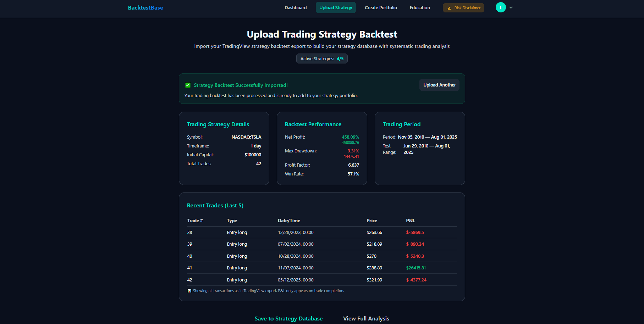The width and height of the screenshot is (644, 324).
Task: Click Save to Strategy Database
Action: coord(288,318)
